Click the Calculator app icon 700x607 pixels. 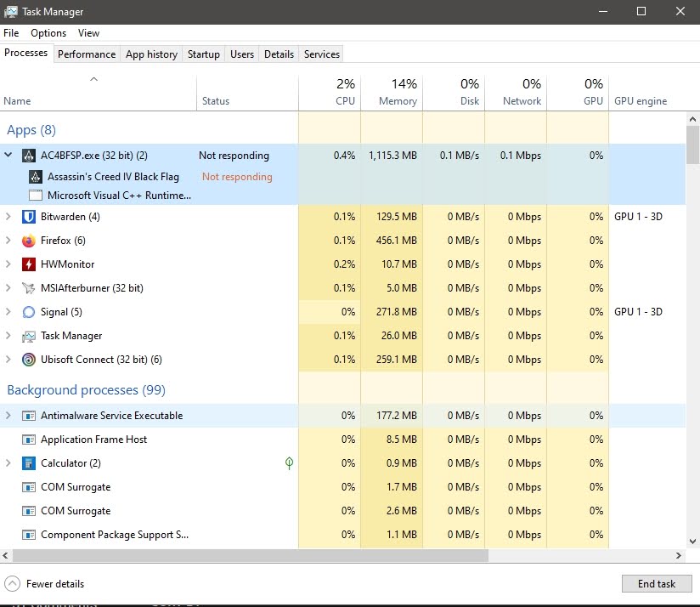click(29, 463)
